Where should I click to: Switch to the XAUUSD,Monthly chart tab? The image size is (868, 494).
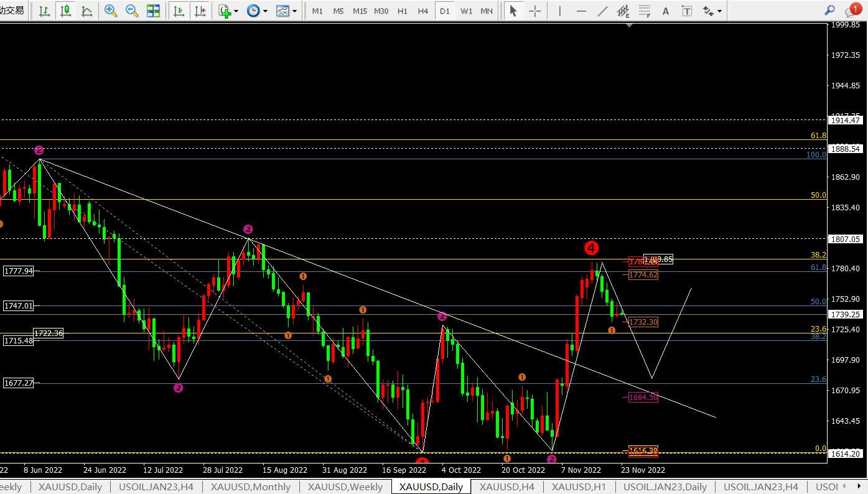(251, 487)
